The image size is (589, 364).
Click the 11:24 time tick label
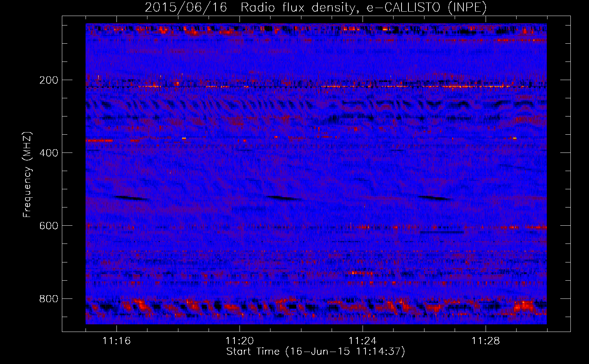(363, 341)
